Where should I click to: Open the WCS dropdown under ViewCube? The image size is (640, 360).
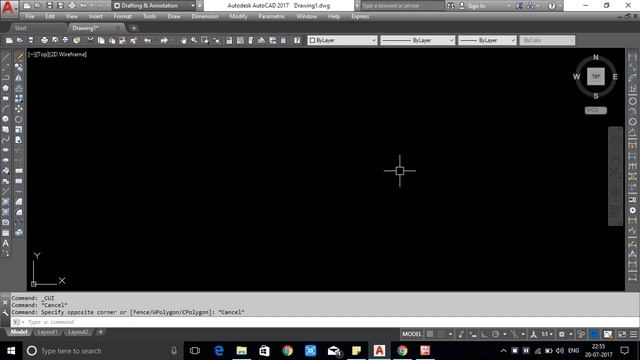pyautogui.click(x=596, y=111)
